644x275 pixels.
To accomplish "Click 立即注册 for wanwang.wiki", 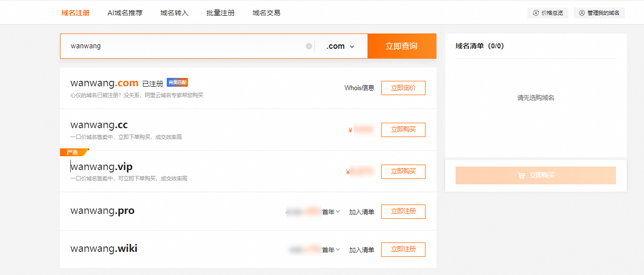I will click(403, 249).
